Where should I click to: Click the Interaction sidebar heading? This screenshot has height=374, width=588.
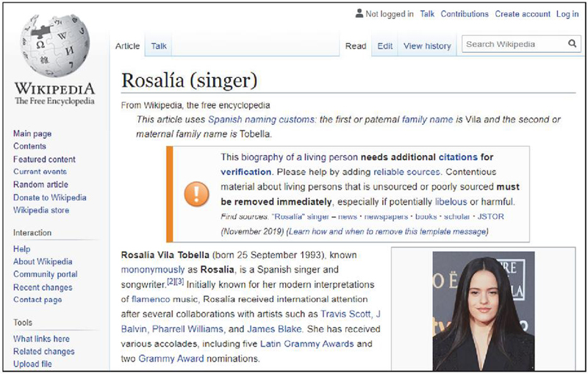tap(32, 233)
